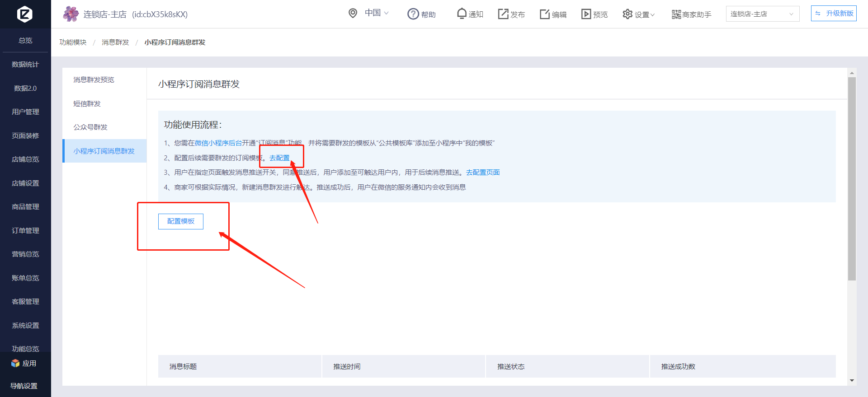Click the 配置模板 button

(x=181, y=221)
